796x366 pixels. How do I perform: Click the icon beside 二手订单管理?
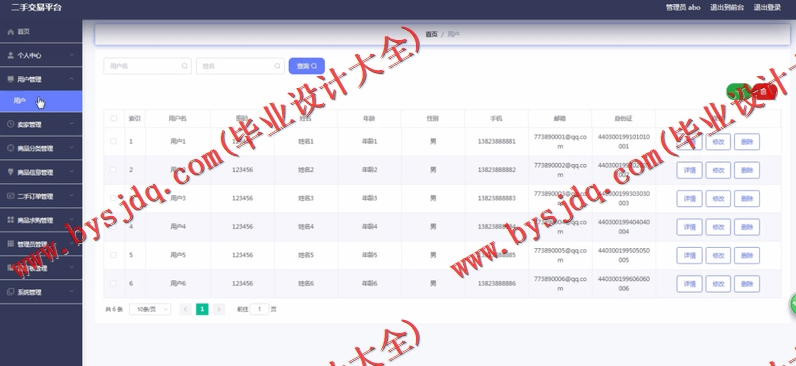click(10, 196)
